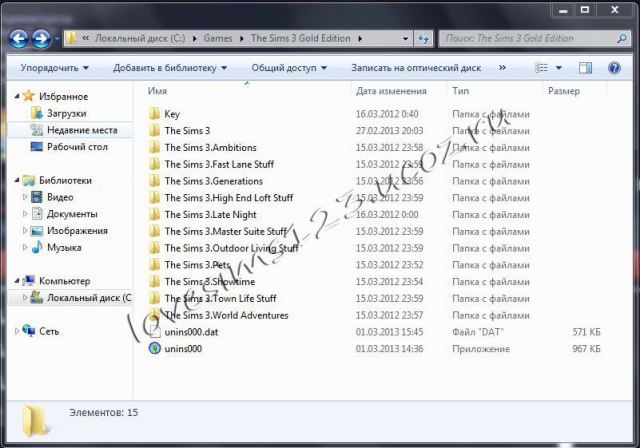This screenshot has height=448, width=640.
Task: Click the Файл "DAT" type cell
Action: [478, 332]
